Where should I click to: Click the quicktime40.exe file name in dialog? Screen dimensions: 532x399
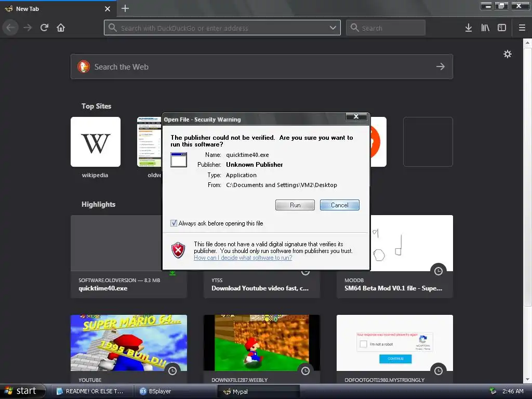(x=247, y=155)
